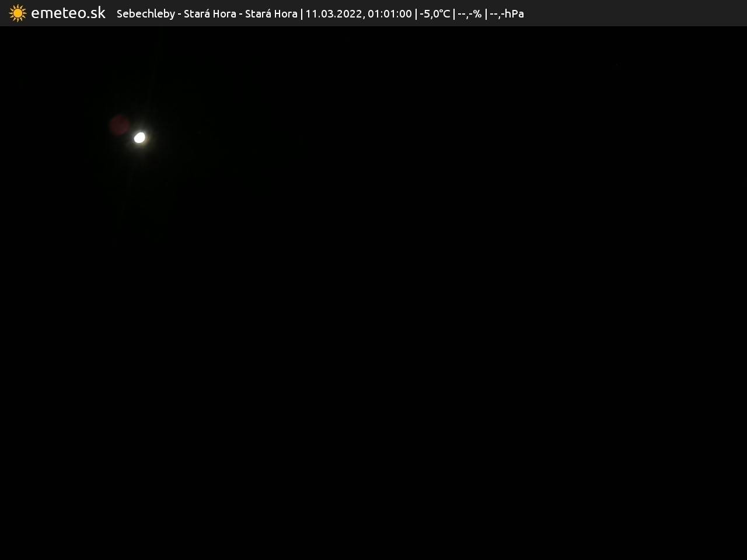Click empty header area right of pressure reading

[630, 13]
